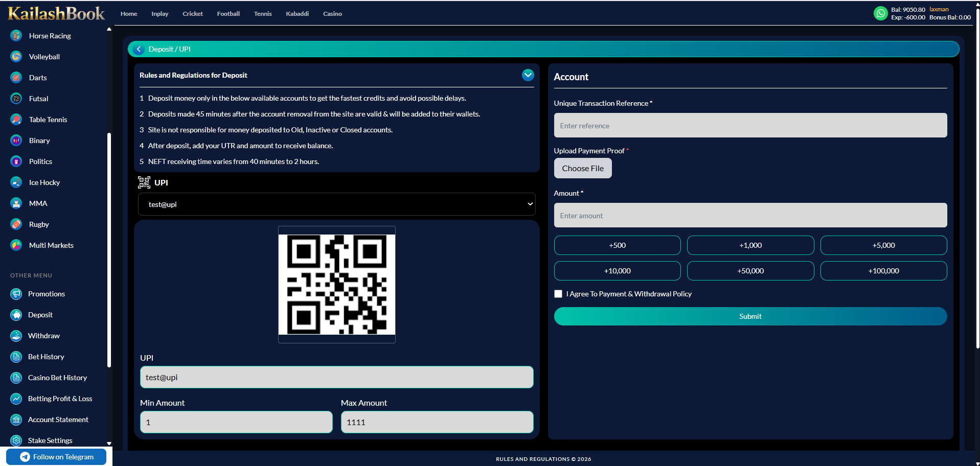
Task: Add +50,000 to amount
Action: point(750,271)
